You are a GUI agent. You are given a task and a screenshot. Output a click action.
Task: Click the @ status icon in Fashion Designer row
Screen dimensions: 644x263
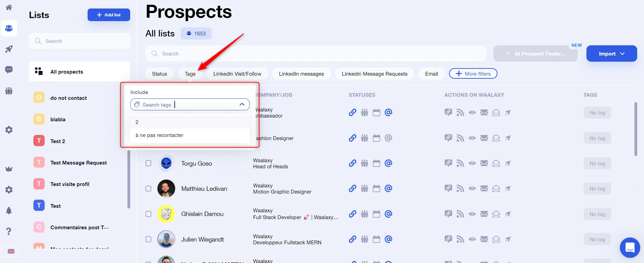(x=388, y=138)
